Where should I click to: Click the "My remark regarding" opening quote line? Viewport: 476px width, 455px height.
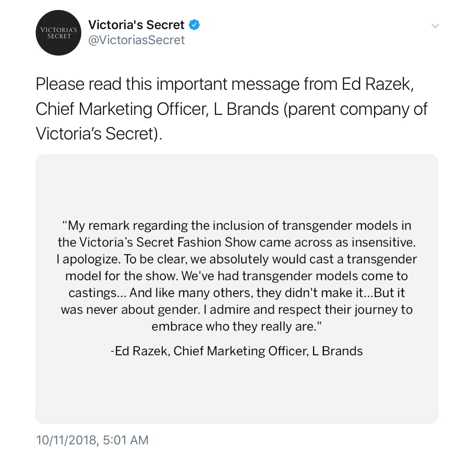237,225
